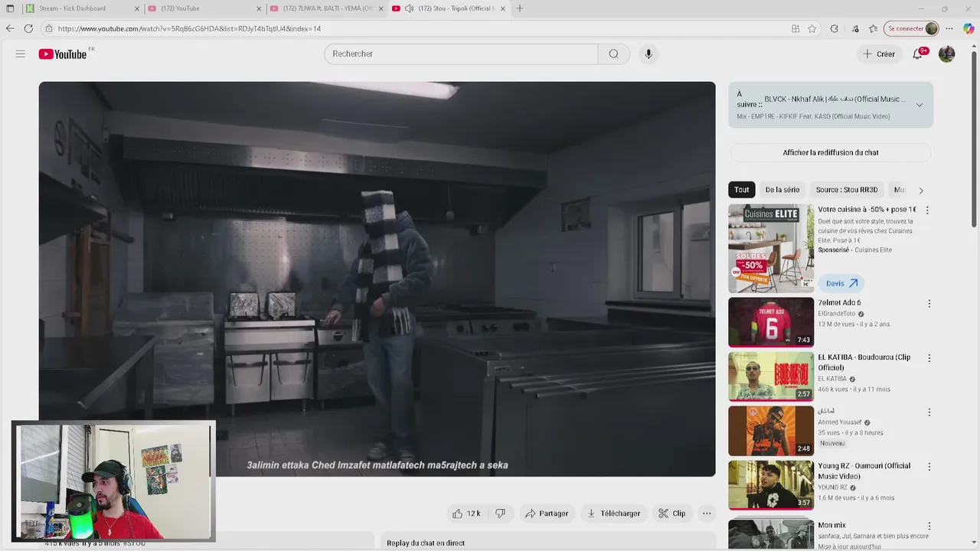This screenshot has width=980, height=551.
Task: Open the YouTube hamburger guide menu
Action: point(21,54)
